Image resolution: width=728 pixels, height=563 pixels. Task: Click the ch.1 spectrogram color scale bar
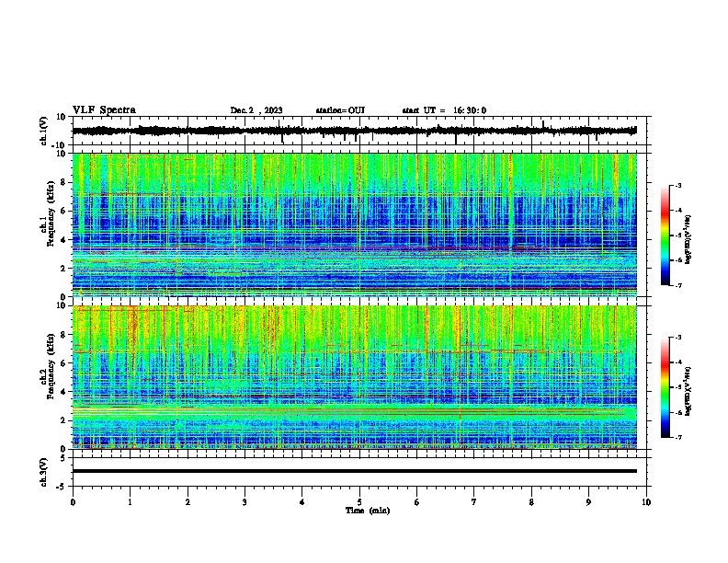[665, 236]
